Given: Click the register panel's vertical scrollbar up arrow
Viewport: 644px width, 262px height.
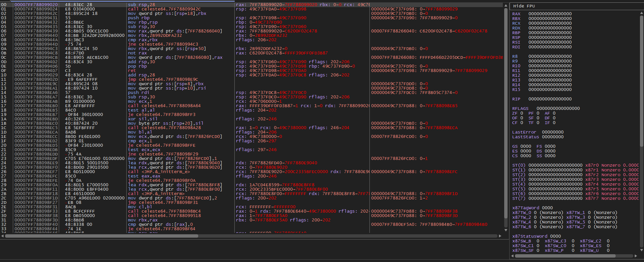Looking at the screenshot, I should (x=642, y=13).
